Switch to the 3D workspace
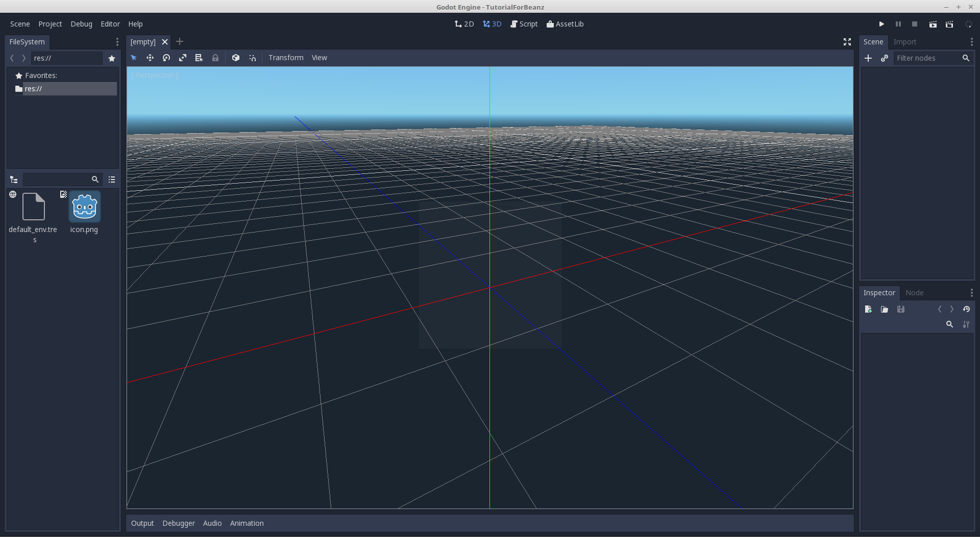Image resolution: width=980 pixels, height=537 pixels. [493, 24]
